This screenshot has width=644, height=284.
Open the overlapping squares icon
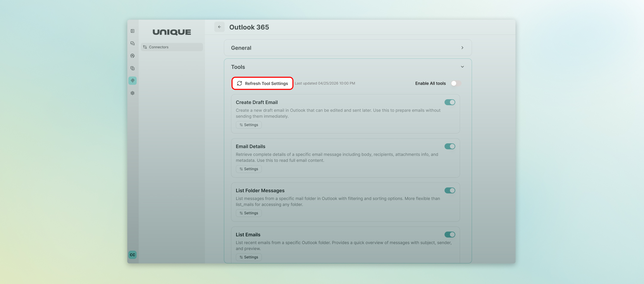pos(132,68)
